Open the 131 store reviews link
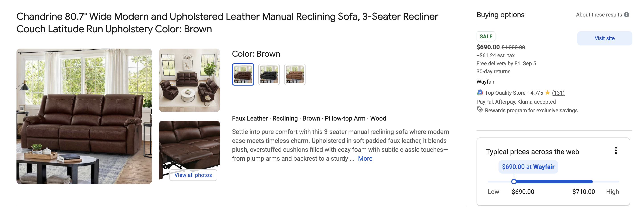 tap(558, 93)
